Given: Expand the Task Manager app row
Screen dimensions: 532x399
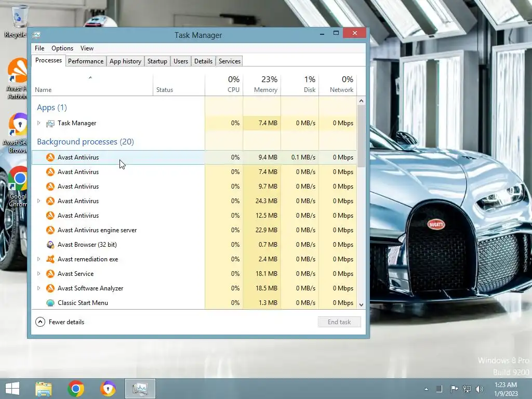Looking at the screenshot, I should coord(38,123).
